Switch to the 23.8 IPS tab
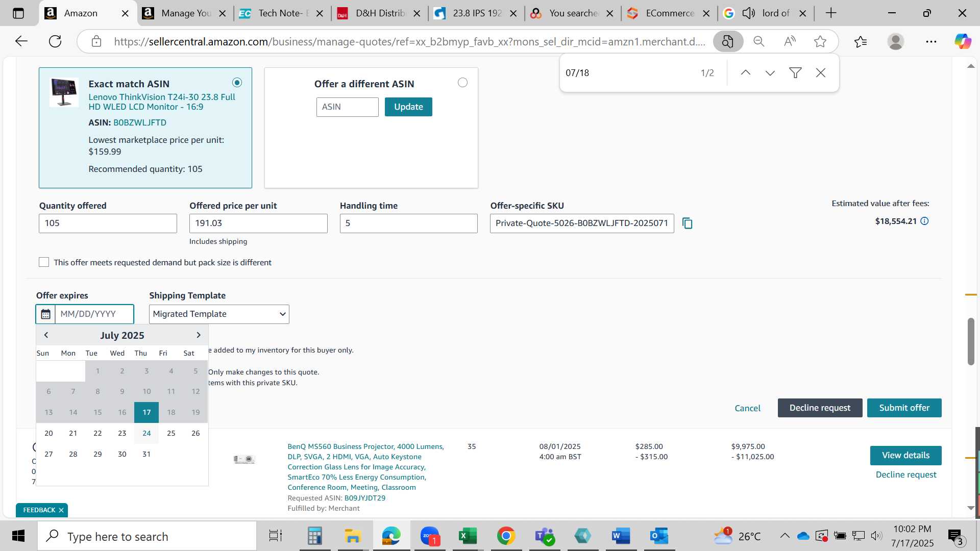This screenshot has width=980, height=551. (x=476, y=13)
